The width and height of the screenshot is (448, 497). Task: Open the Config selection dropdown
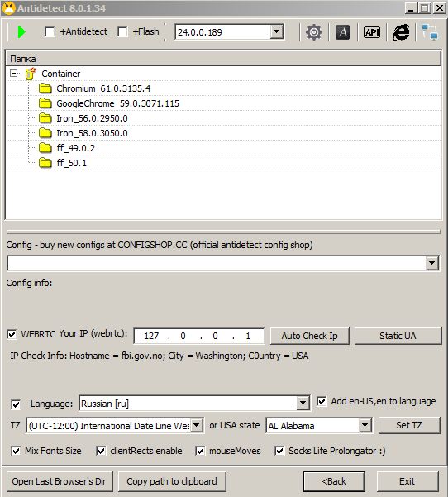[x=431, y=263]
